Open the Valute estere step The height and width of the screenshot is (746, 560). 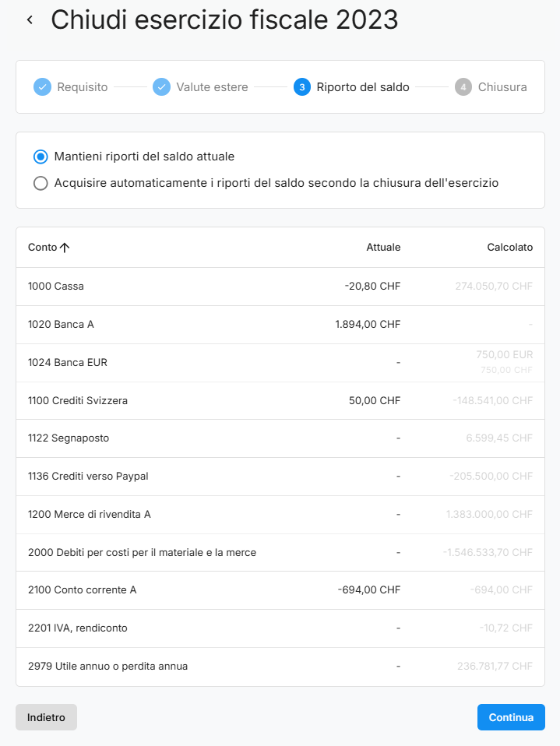tap(212, 87)
